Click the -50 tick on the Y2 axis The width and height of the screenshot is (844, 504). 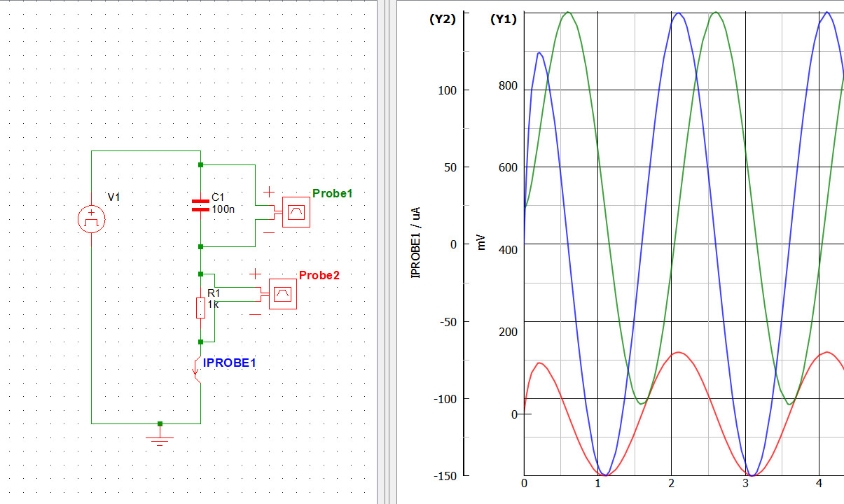(448, 321)
